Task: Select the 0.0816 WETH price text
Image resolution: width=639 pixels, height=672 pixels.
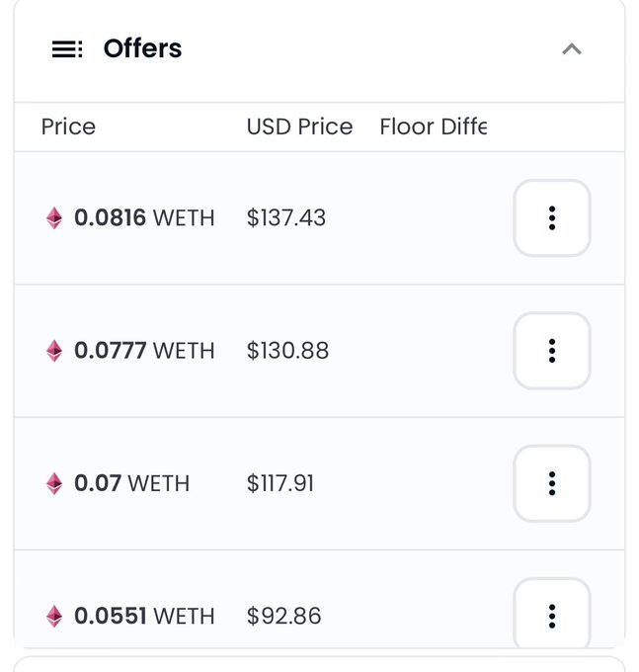Action: point(144,217)
